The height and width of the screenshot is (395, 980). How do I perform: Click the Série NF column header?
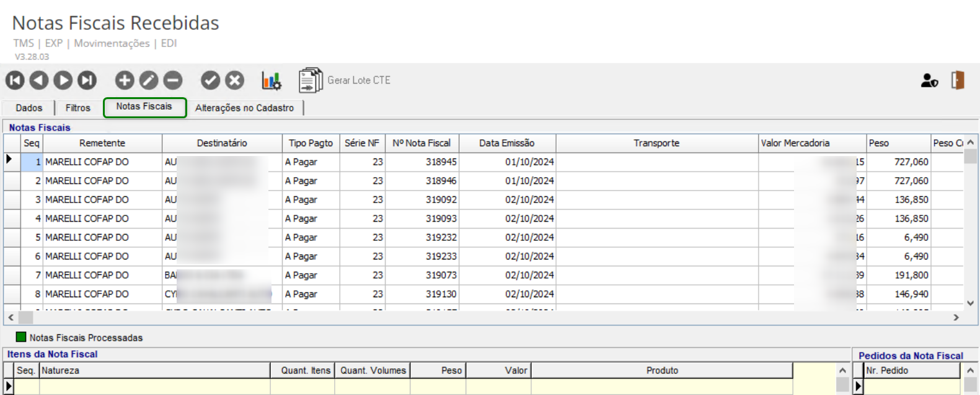(x=362, y=143)
